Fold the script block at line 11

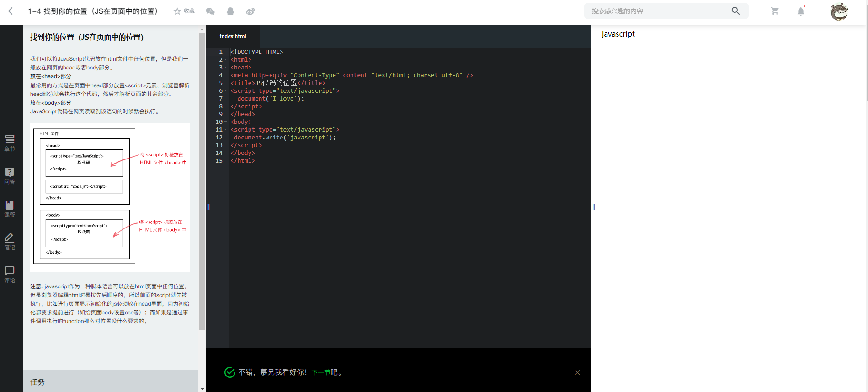pos(226,130)
